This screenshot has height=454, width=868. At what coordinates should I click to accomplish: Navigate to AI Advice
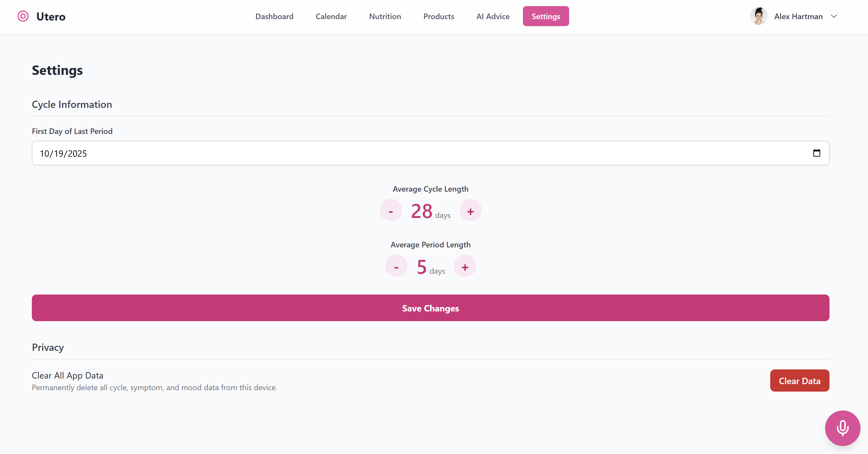493,16
